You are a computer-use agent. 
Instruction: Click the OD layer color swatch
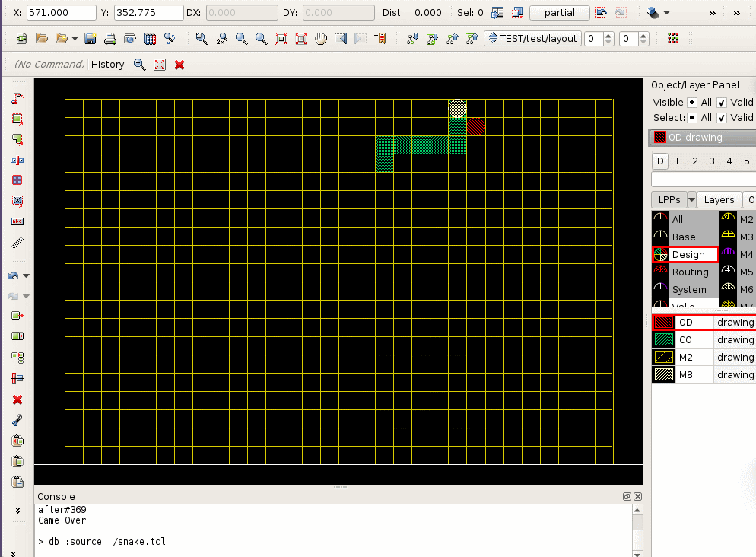664,322
